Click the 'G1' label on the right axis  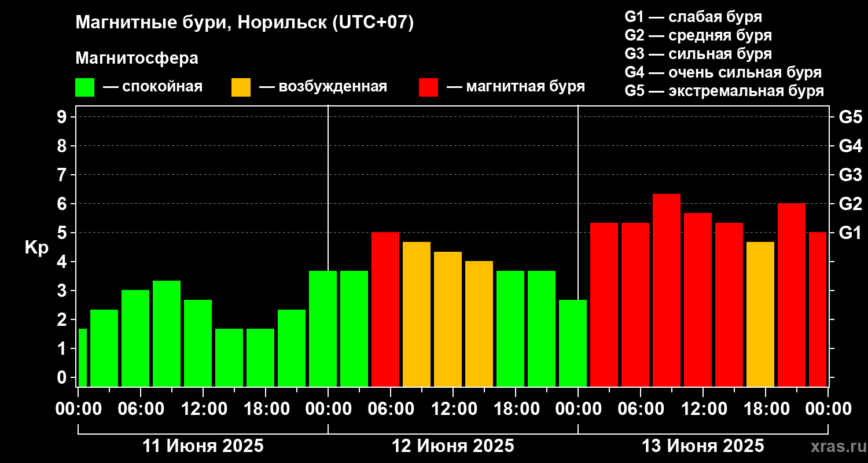[850, 233]
